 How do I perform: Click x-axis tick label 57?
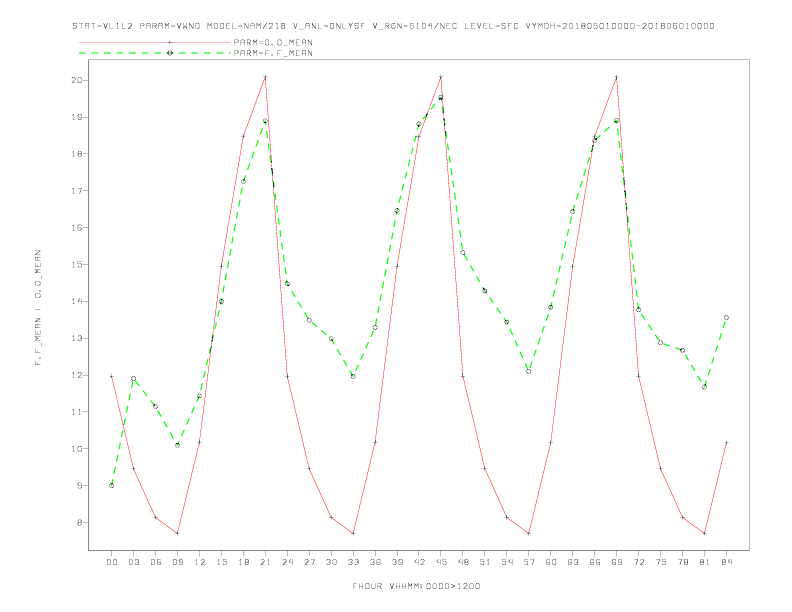pos(529,562)
